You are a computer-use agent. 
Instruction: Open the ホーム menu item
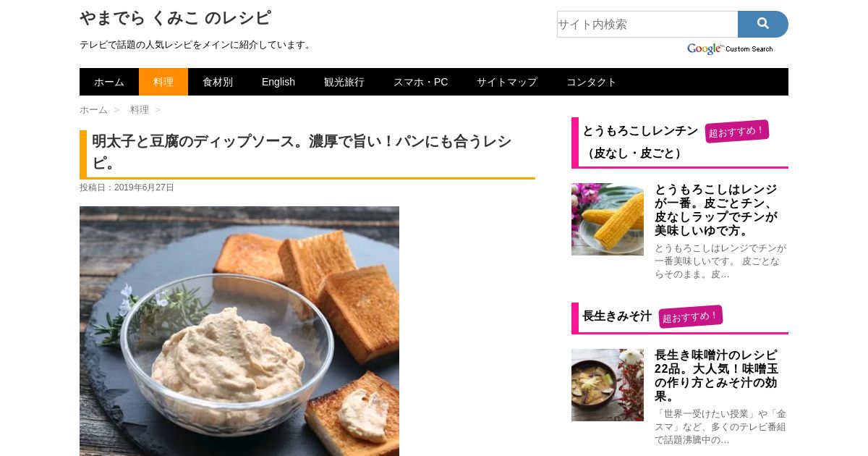(x=109, y=82)
